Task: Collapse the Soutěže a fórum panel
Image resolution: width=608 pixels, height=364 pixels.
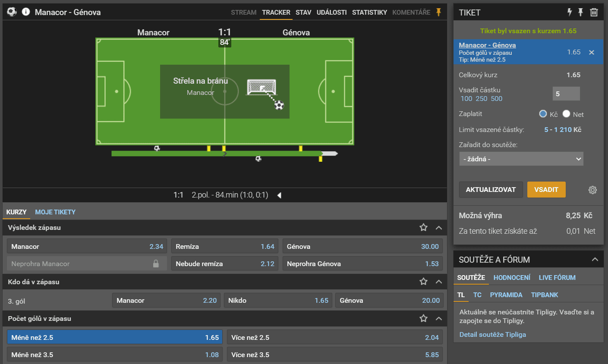Action: click(595, 260)
